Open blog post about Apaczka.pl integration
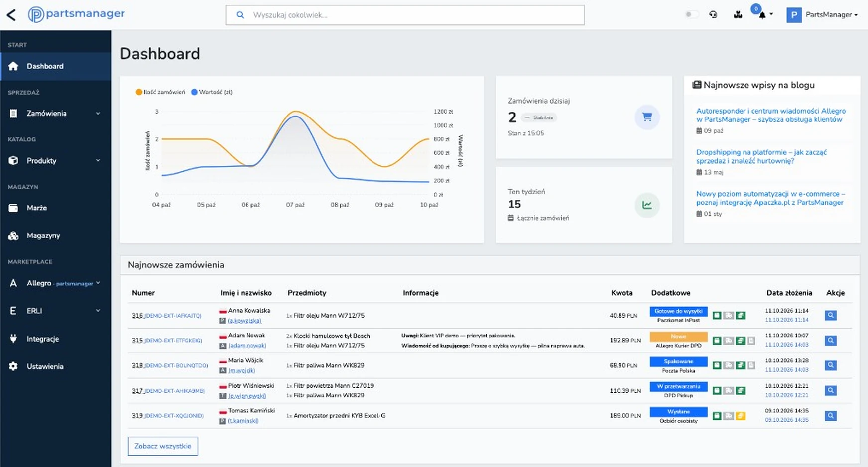This screenshot has width=868, height=467. (770, 198)
